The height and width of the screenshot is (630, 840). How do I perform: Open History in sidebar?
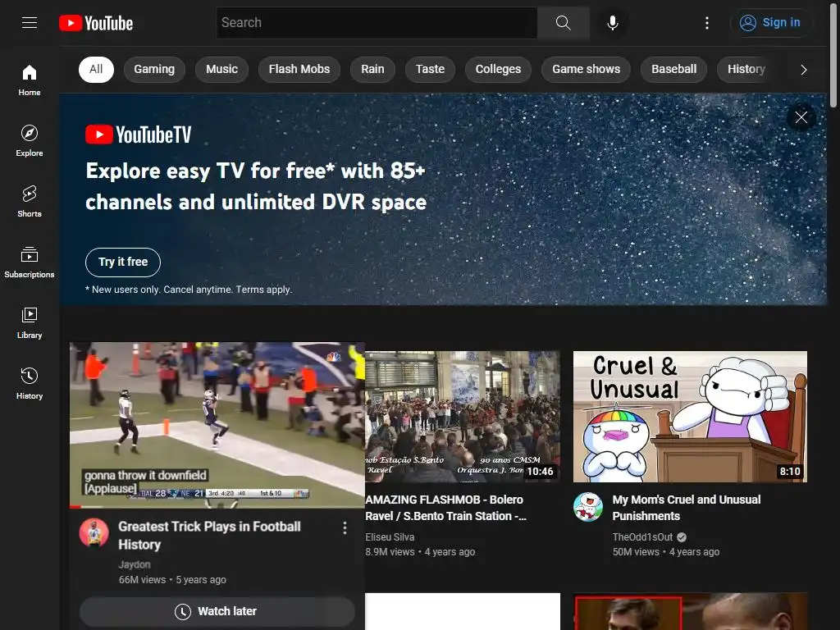30,384
